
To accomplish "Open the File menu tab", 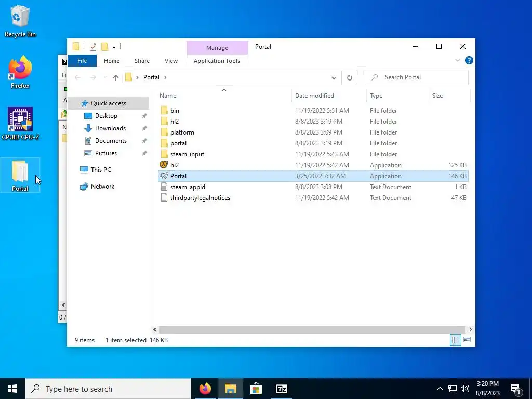I will click(82, 61).
